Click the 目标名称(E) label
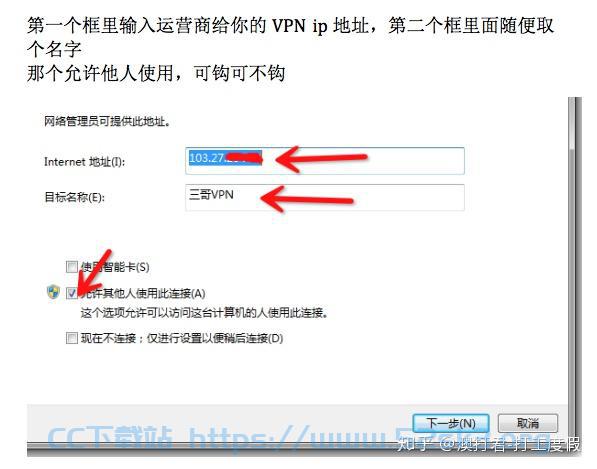The image size is (597, 469). point(75,197)
